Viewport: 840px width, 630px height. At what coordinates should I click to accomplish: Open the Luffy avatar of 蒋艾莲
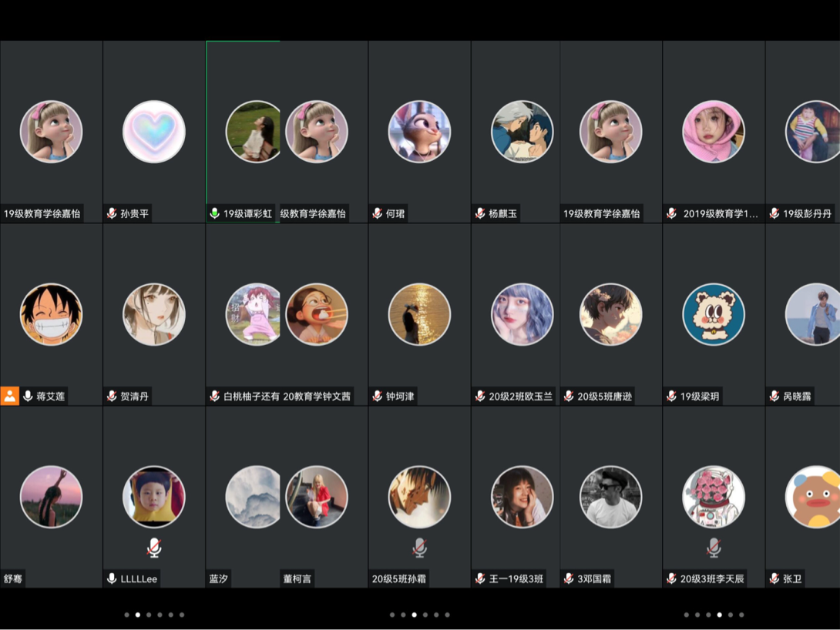click(x=51, y=314)
